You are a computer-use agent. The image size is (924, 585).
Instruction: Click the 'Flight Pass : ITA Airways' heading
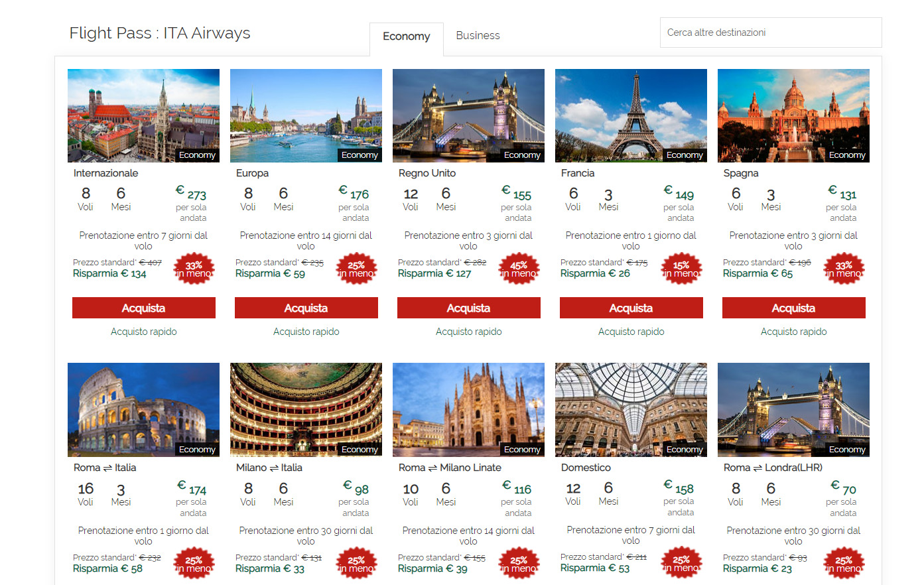pos(160,33)
